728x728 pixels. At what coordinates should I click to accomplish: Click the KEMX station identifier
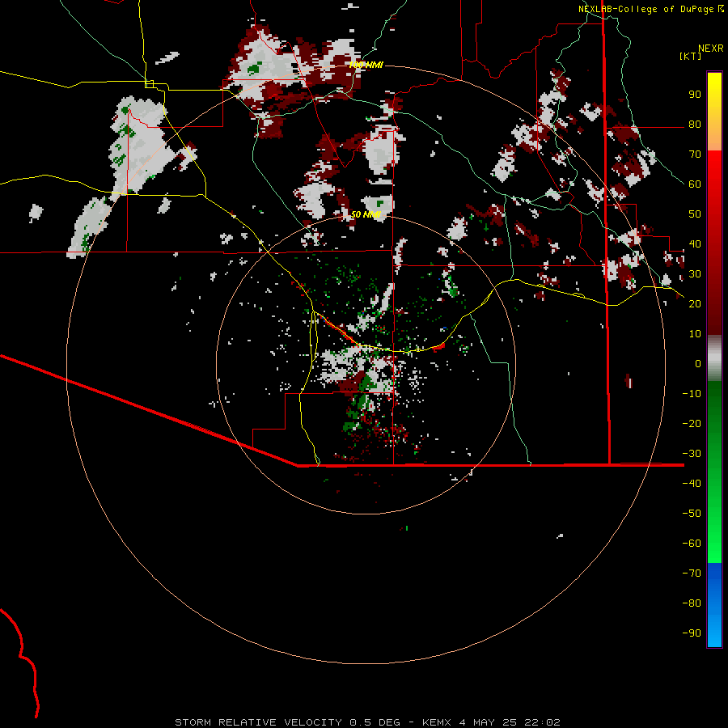pyautogui.click(x=437, y=722)
